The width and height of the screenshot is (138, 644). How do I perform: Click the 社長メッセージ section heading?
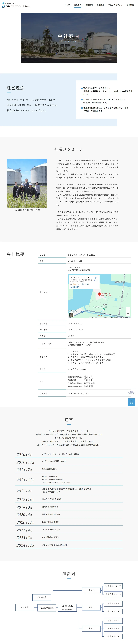click(69, 149)
